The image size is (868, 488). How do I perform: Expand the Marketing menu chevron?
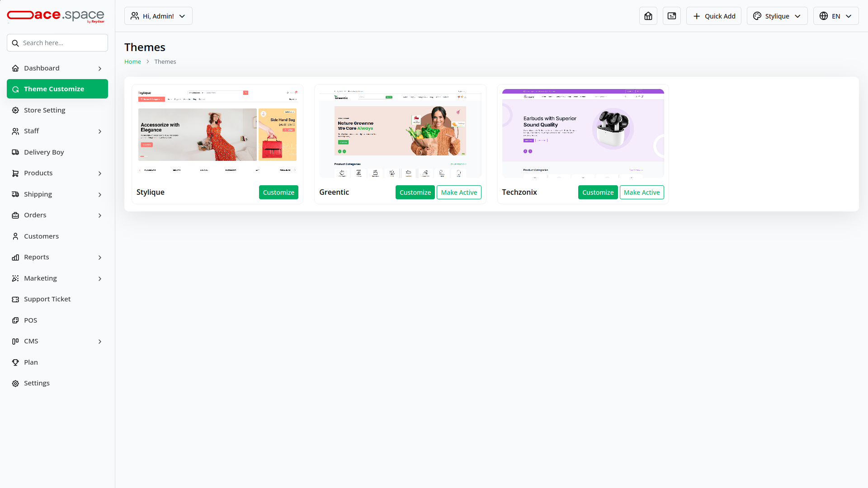(x=100, y=279)
